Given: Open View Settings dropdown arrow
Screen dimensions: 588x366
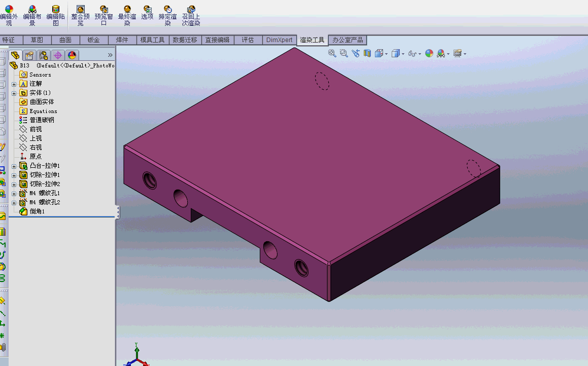Looking at the screenshot, I should tap(465, 54).
